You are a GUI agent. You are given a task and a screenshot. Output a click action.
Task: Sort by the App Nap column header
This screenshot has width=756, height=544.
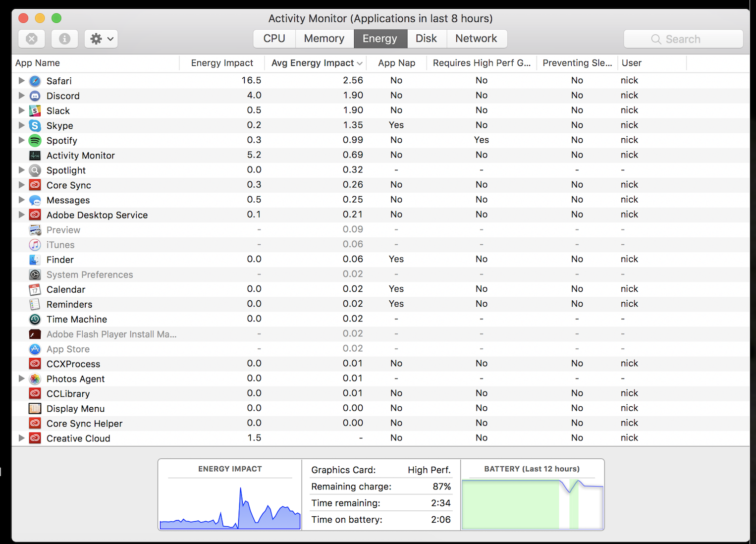coord(396,63)
